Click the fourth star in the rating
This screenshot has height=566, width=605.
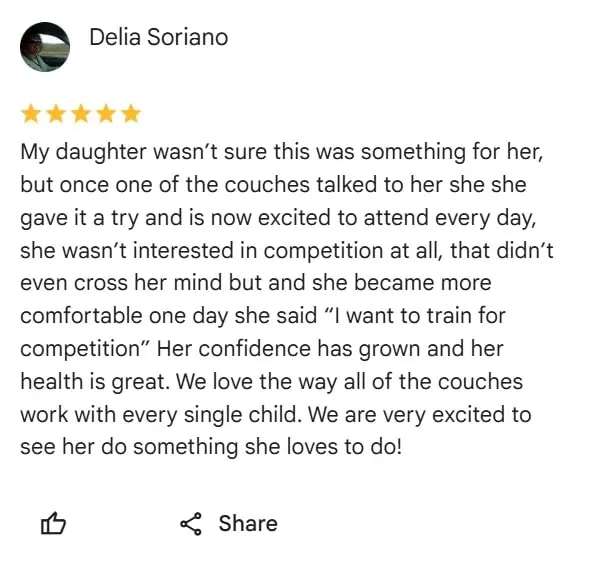pos(105,114)
